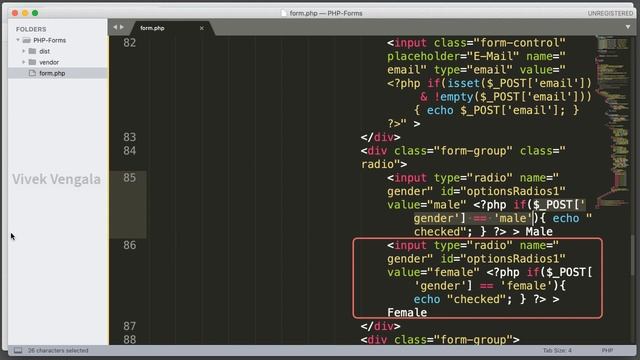Click the vertical scrollbar handle

pos(633,256)
